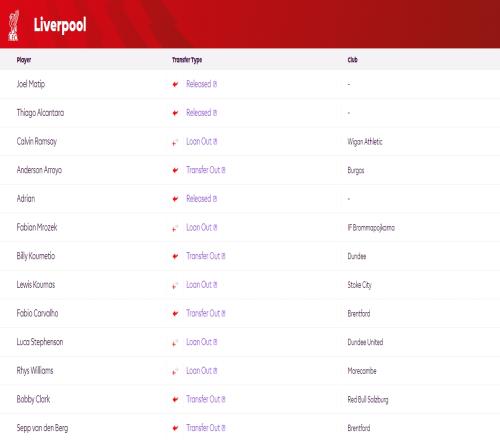Open Anderson Arroyo's Transfer Out link
This screenshot has width=500, height=440.
(x=206, y=170)
